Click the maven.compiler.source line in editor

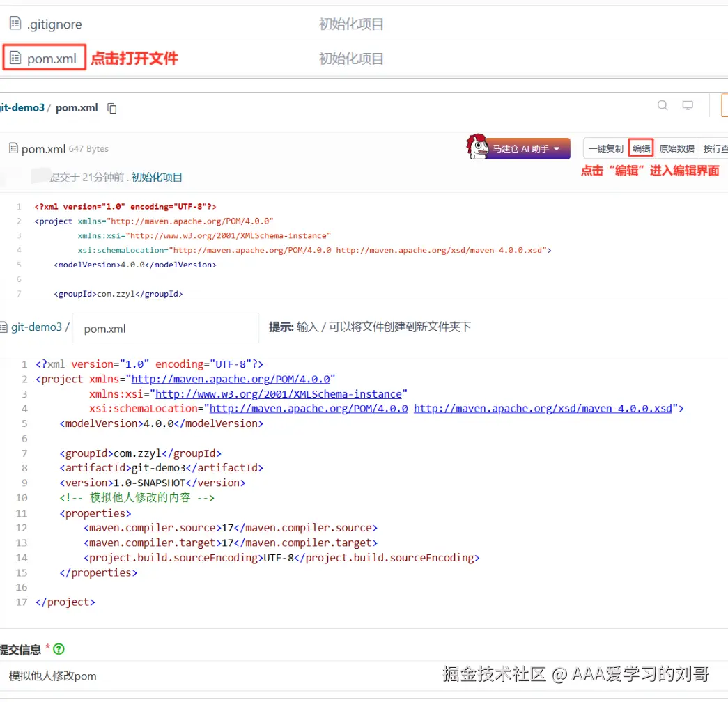231,528
